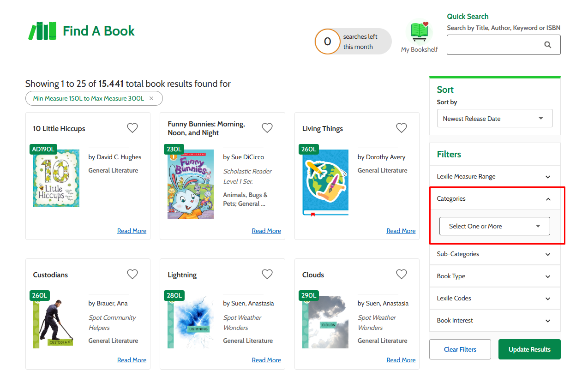Toggle heart on Custodians book

click(x=132, y=274)
